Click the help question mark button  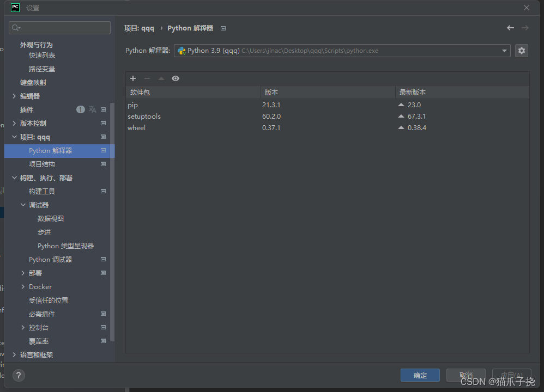click(x=19, y=375)
